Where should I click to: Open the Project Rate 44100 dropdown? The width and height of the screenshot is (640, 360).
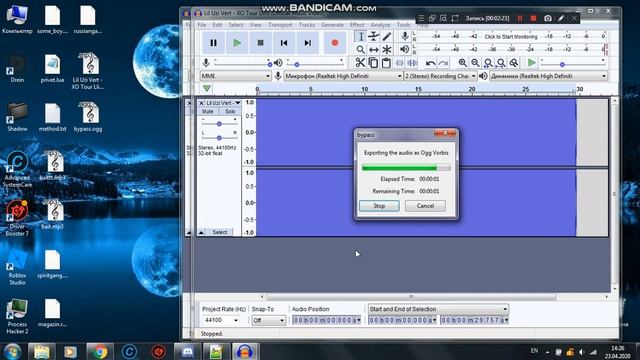(x=220, y=320)
